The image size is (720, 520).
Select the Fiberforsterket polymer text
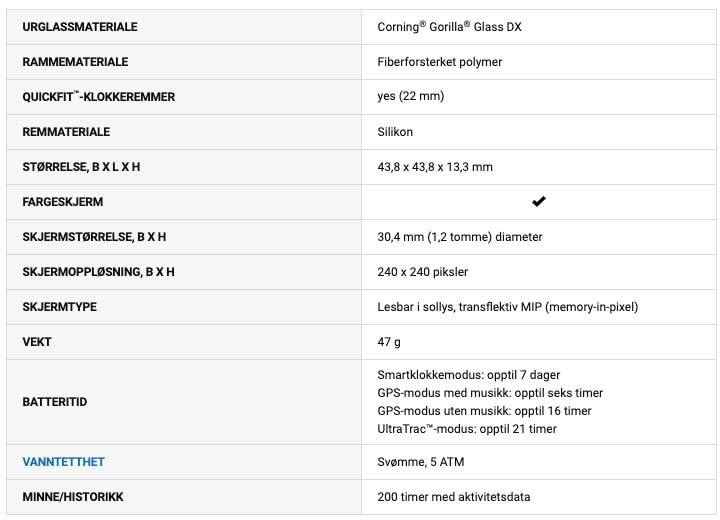[x=439, y=62]
